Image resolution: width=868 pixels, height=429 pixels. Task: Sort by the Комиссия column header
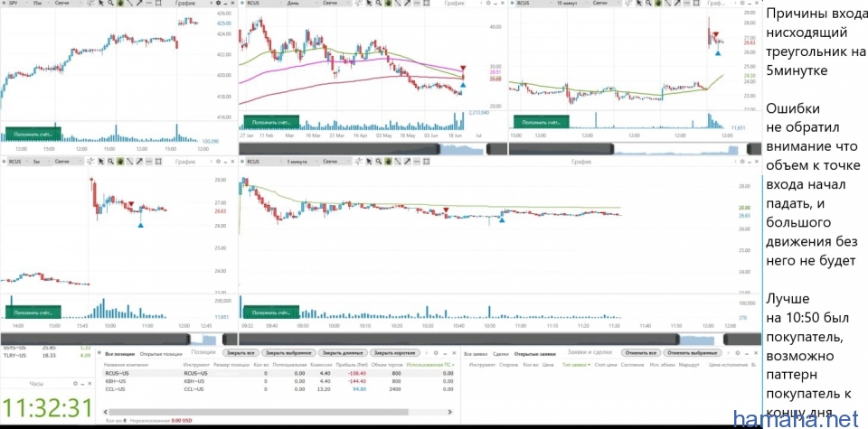[x=322, y=365]
